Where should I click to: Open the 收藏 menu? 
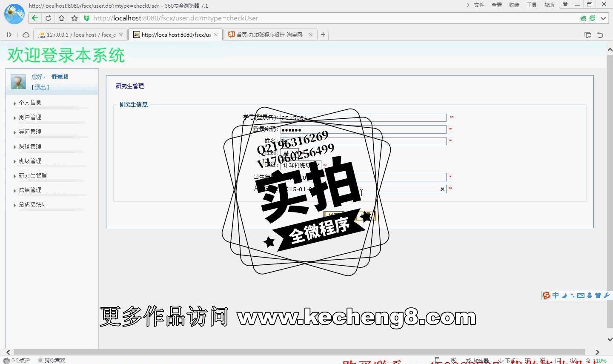514,5
